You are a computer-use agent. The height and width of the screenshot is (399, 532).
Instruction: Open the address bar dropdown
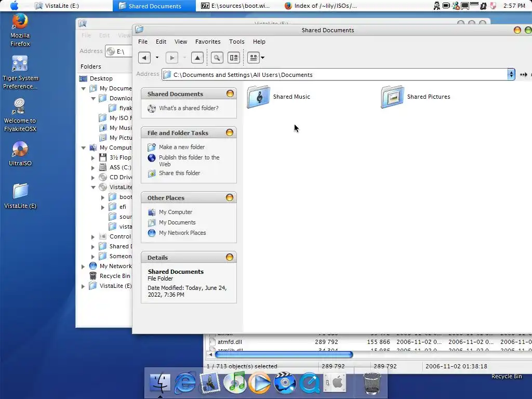(511, 74)
